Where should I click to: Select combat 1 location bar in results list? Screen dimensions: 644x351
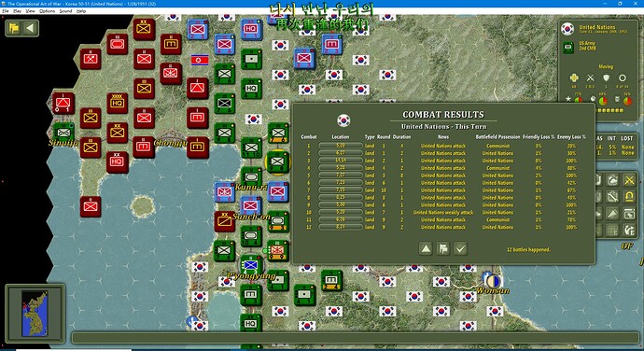point(341,146)
